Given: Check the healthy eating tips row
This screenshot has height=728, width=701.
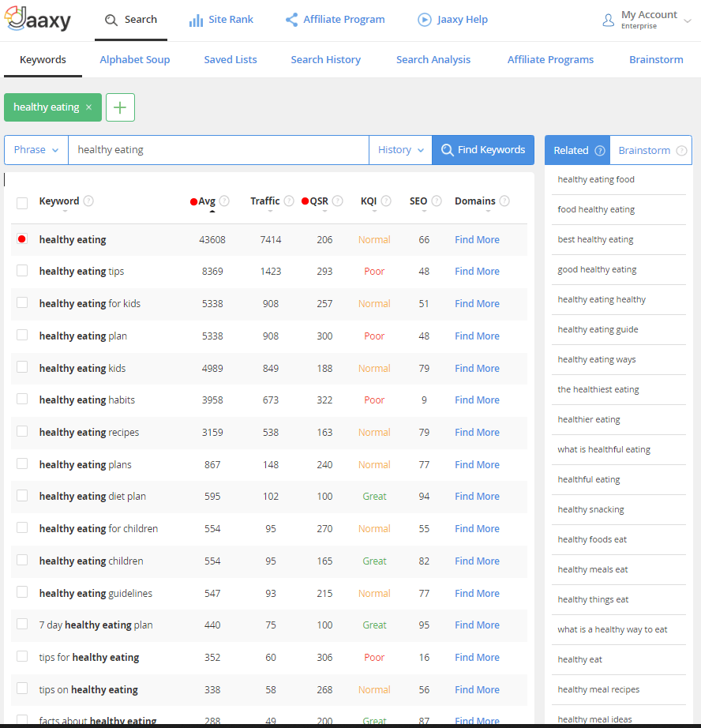Looking at the screenshot, I should [x=22, y=271].
